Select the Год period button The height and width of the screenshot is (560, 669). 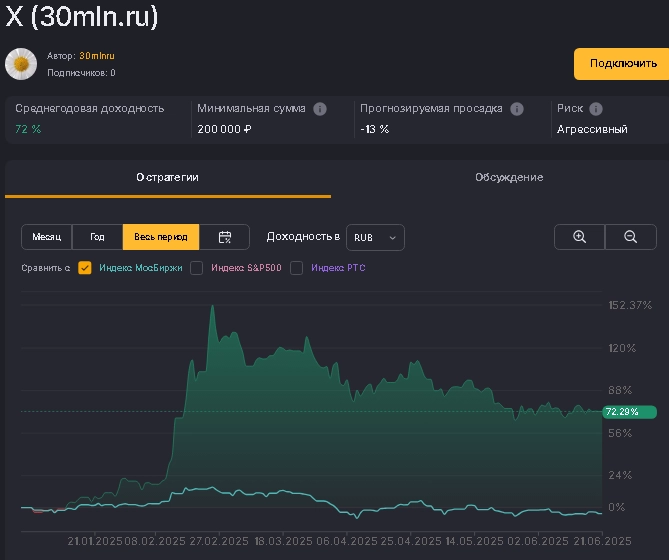pos(97,237)
